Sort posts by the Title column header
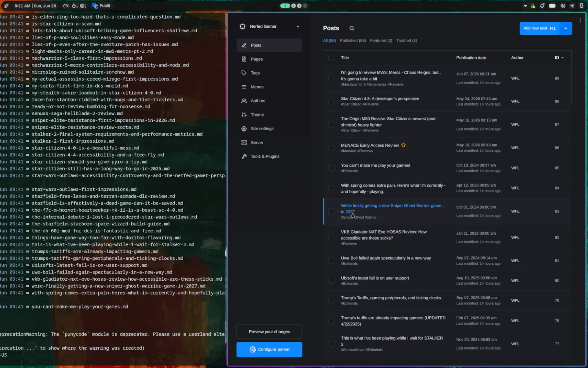The height and width of the screenshot is (368, 588). (x=345, y=58)
